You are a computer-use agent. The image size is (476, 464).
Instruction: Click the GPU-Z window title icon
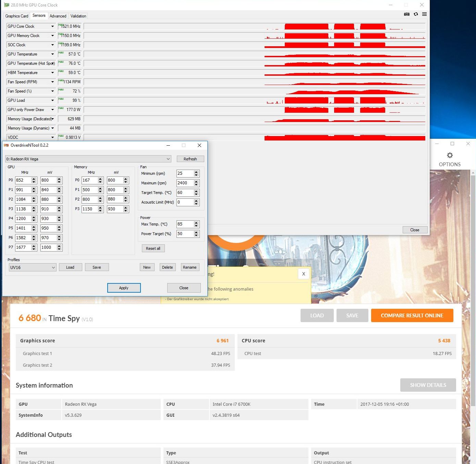pyautogui.click(x=7, y=5)
